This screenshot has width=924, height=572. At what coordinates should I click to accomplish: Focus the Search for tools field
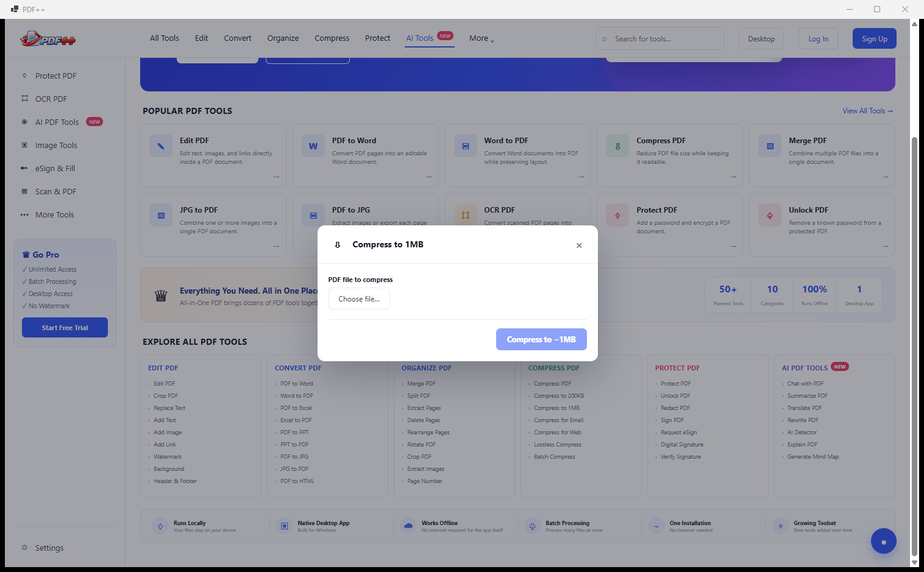(660, 39)
